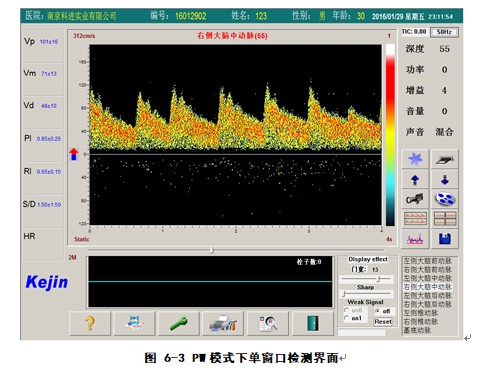Viewport: 483px width, 371px height.
Task: Open settings with the green wrench icon
Action: [x=179, y=323]
